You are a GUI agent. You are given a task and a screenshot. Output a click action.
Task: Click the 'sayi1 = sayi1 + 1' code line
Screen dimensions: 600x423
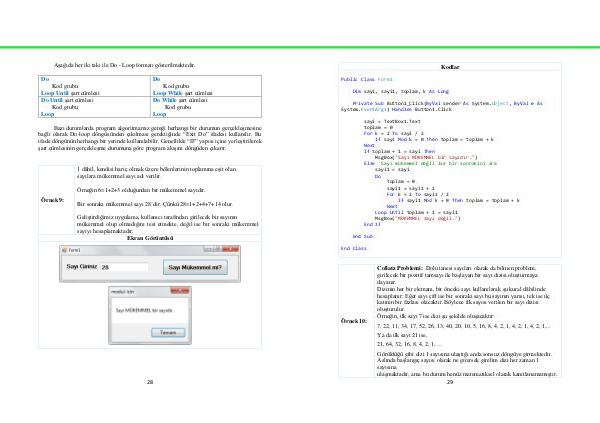click(411, 188)
